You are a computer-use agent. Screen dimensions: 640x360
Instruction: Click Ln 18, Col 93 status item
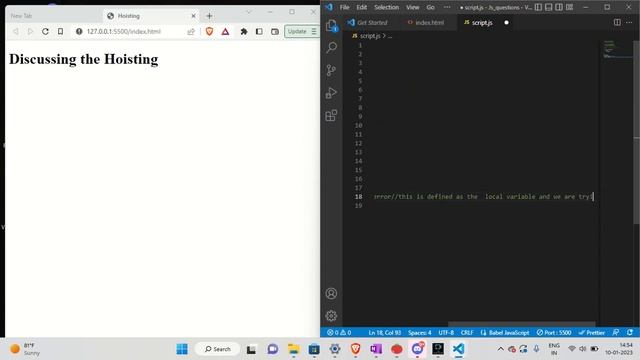click(384, 333)
